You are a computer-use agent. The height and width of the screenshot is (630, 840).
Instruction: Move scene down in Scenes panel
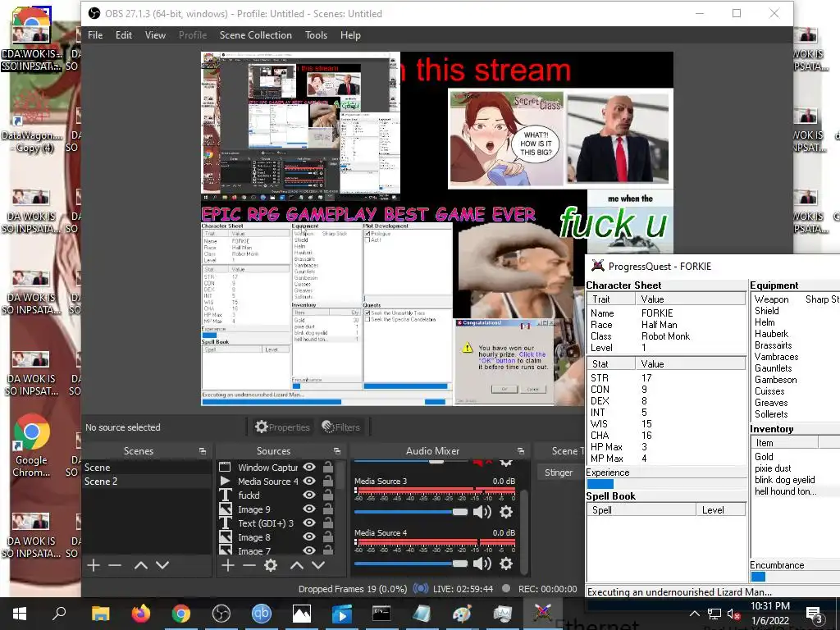(x=162, y=565)
